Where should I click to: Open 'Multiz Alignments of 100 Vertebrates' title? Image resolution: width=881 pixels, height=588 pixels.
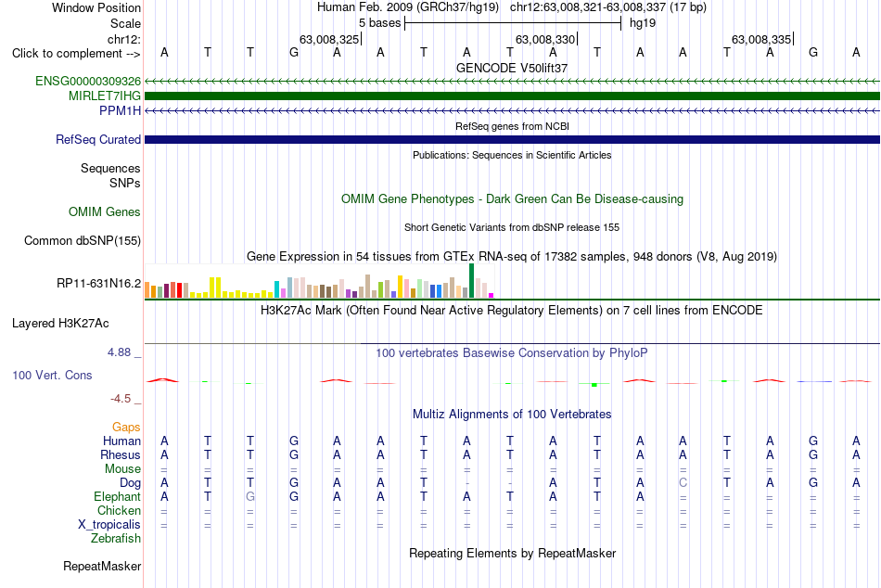pyautogui.click(x=512, y=415)
